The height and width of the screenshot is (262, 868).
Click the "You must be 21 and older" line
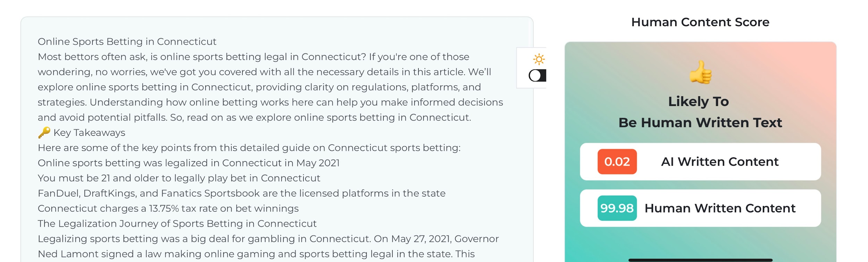(179, 178)
